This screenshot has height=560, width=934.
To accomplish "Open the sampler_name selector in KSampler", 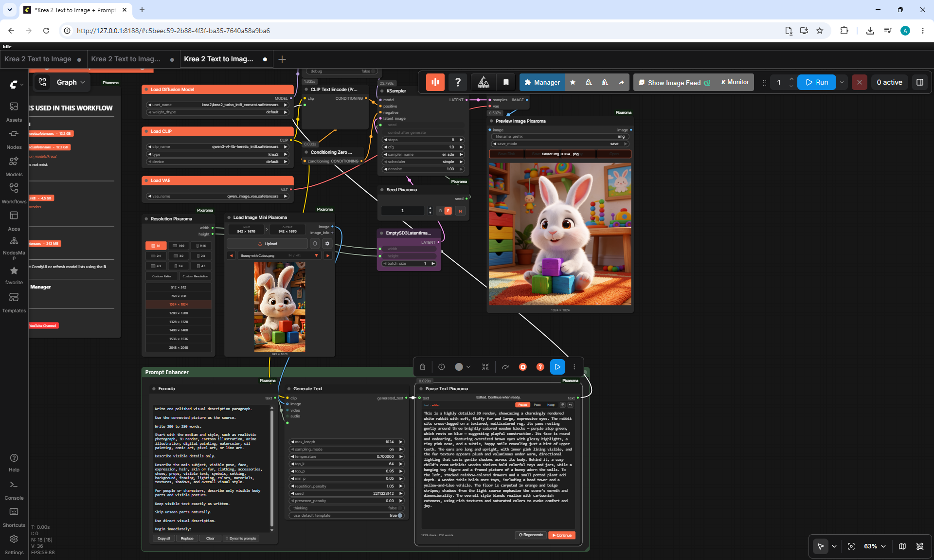I will (423, 154).
